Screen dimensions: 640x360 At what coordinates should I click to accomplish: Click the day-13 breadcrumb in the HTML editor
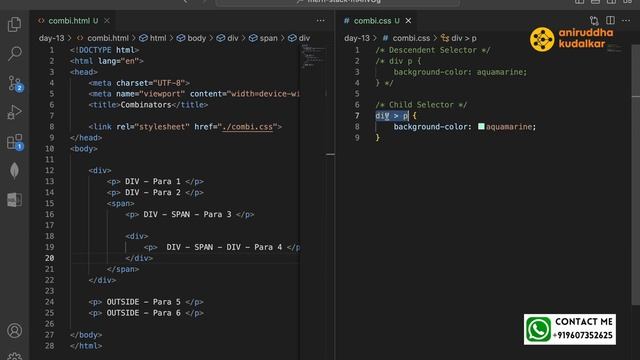51,38
